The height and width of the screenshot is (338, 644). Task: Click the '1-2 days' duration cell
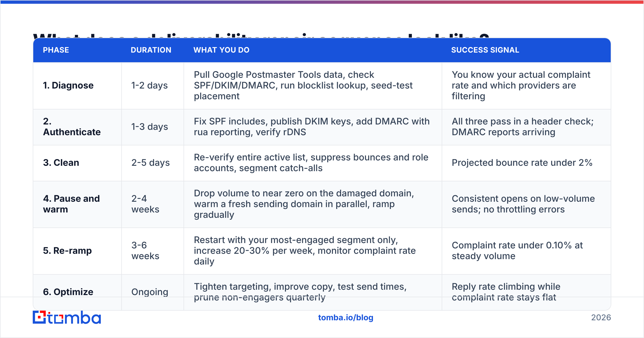153,86
